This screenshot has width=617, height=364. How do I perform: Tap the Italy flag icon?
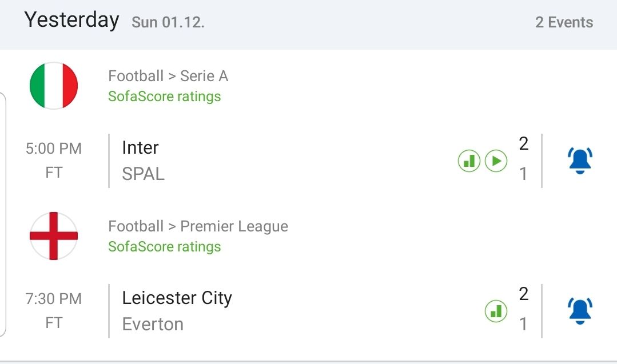54,86
